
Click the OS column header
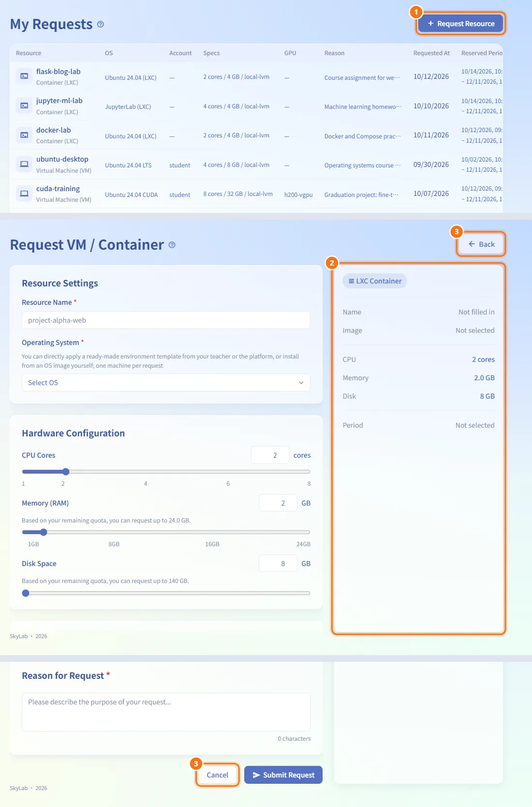pyautogui.click(x=109, y=53)
